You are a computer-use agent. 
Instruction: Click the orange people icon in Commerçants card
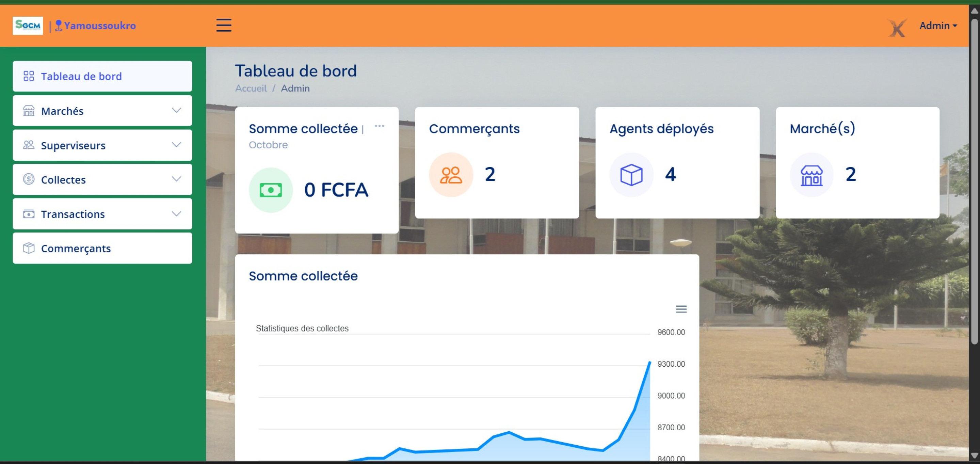(451, 175)
